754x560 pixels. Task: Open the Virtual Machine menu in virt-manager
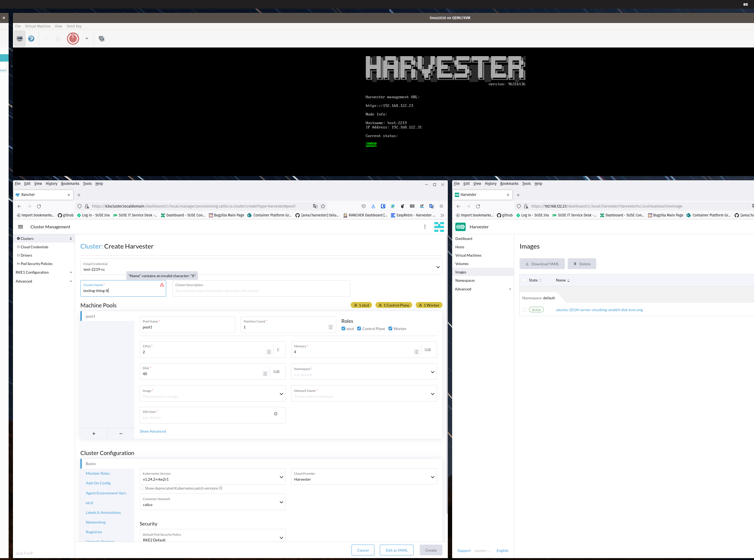click(x=37, y=26)
